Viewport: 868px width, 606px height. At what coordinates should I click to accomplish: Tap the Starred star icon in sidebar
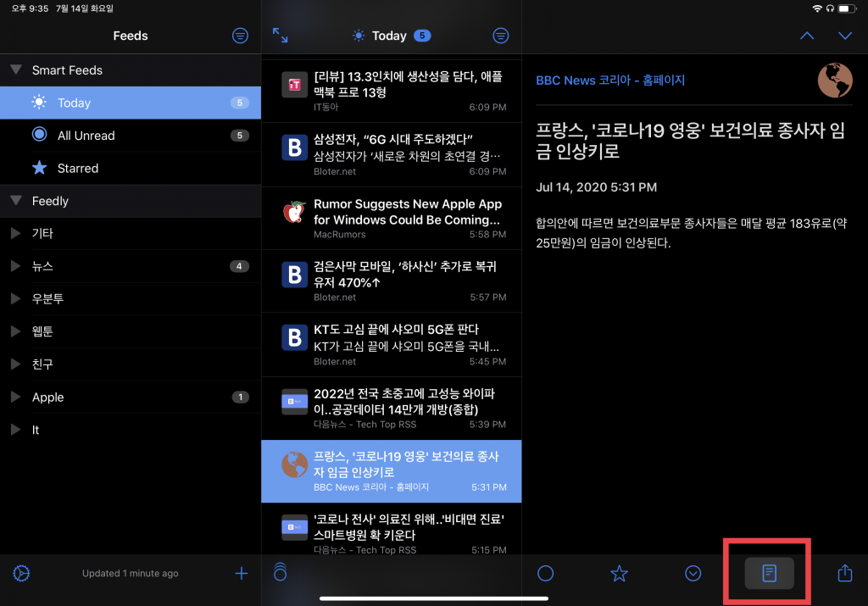point(39,168)
